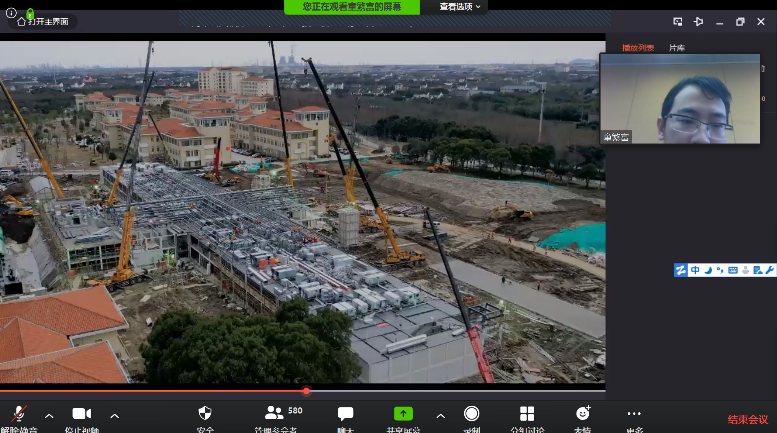777x433 pixels.
Task: Open the View Options dropdown at top
Action: click(x=461, y=6)
